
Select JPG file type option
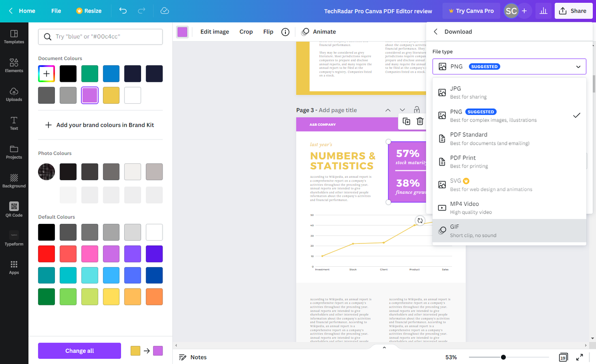[509, 92]
